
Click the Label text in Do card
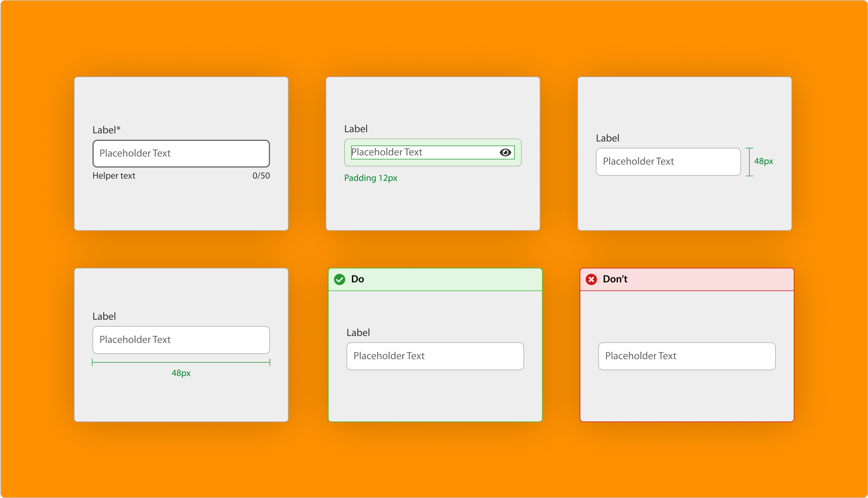click(358, 332)
